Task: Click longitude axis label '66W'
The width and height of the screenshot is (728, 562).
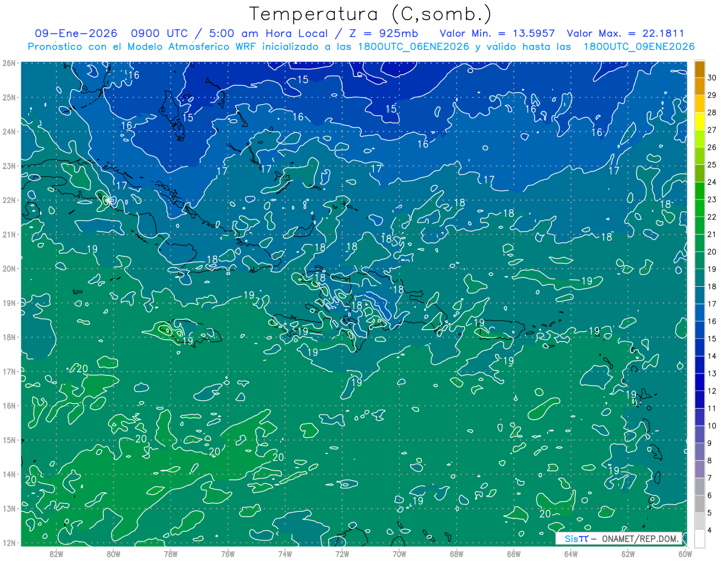Action: [x=514, y=554]
